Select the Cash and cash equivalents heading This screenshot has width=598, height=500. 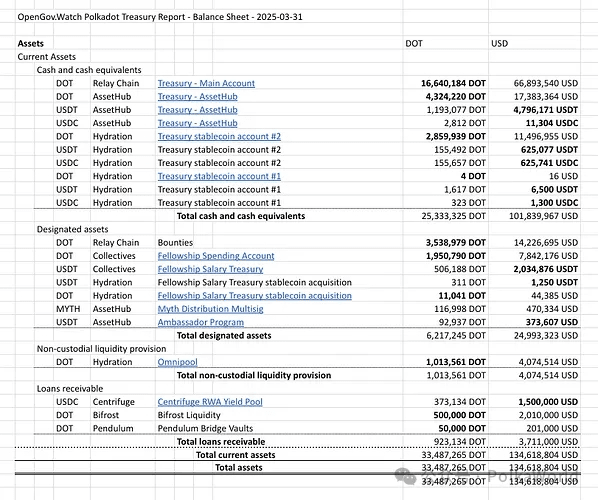point(89,70)
